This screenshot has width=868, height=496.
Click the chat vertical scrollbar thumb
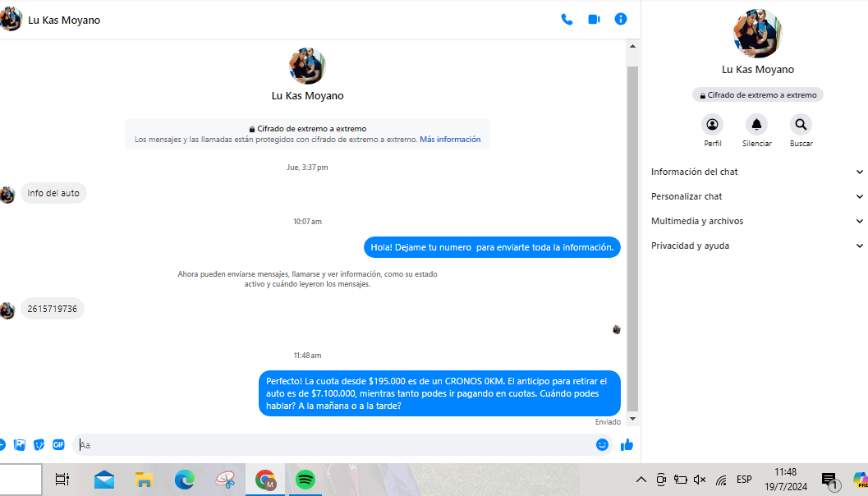(x=633, y=239)
